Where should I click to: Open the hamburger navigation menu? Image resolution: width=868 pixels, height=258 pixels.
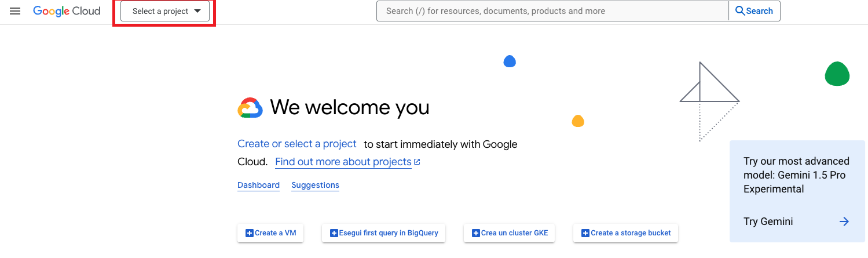[x=15, y=11]
